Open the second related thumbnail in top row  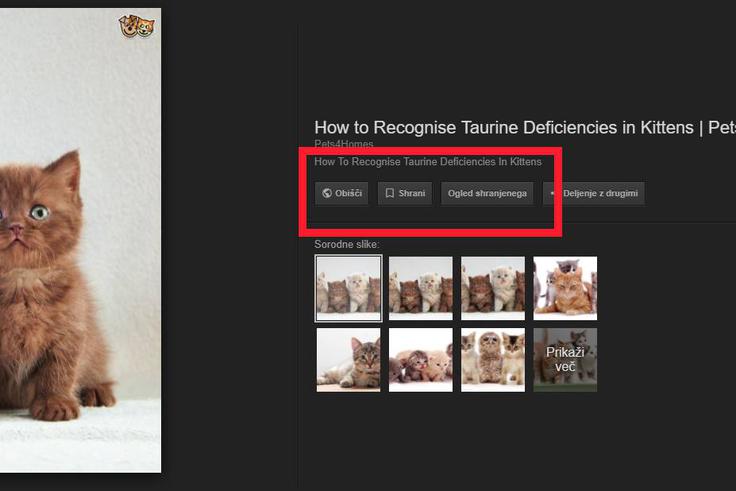click(x=421, y=288)
